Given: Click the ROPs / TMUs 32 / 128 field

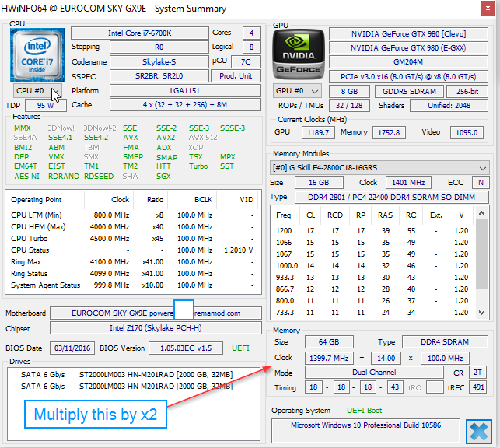Looking at the screenshot, I should click(x=349, y=106).
